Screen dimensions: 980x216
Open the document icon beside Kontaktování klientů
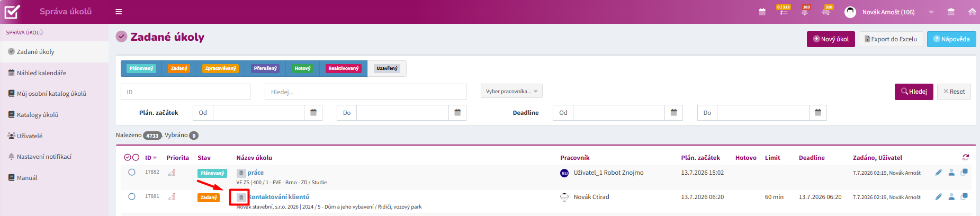[x=241, y=197]
